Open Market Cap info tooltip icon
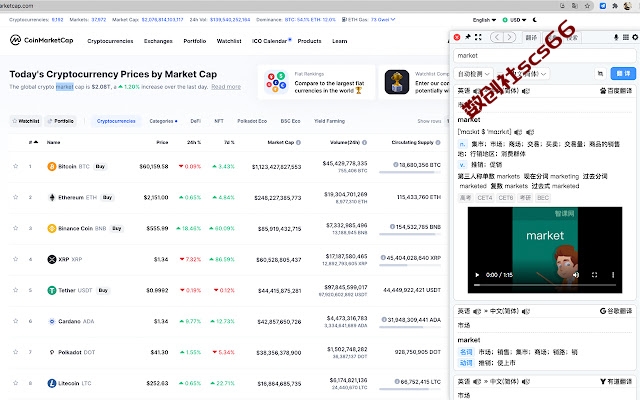This screenshot has width=640, height=400. point(298,142)
